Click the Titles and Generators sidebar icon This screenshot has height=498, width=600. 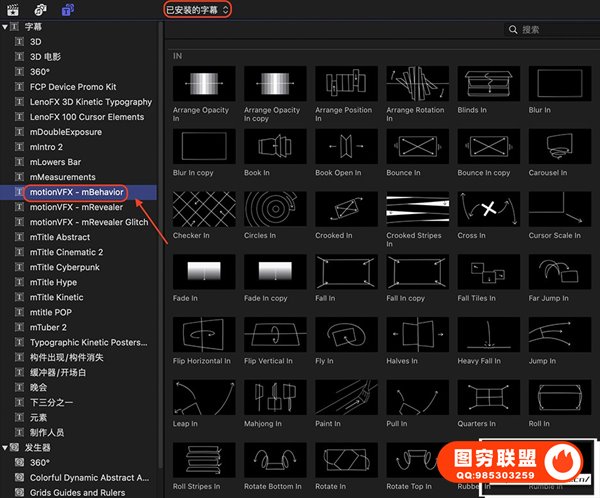coord(65,9)
